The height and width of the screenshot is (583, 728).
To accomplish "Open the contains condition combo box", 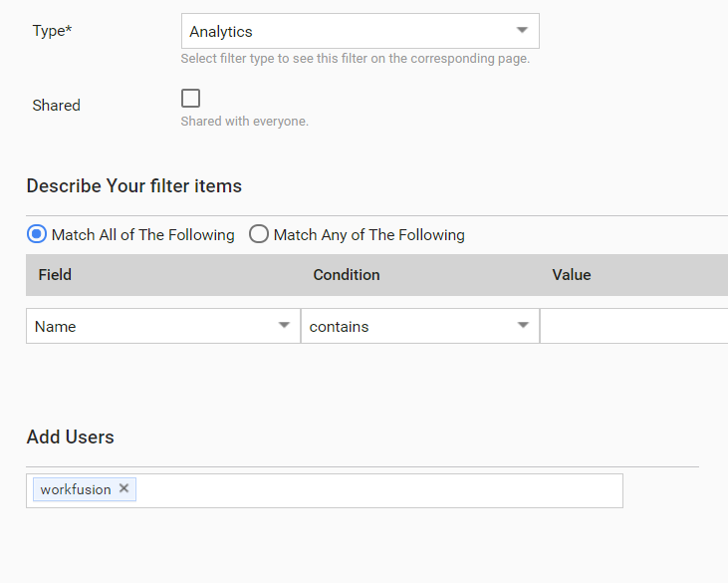I will 420,326.
